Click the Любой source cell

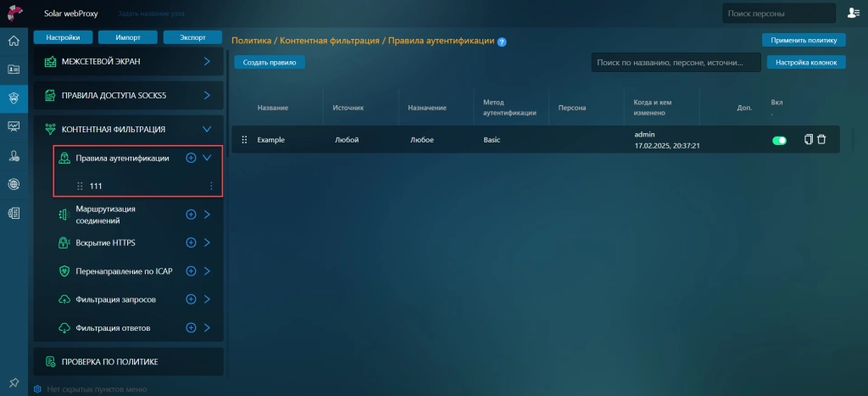coord(347,140)
